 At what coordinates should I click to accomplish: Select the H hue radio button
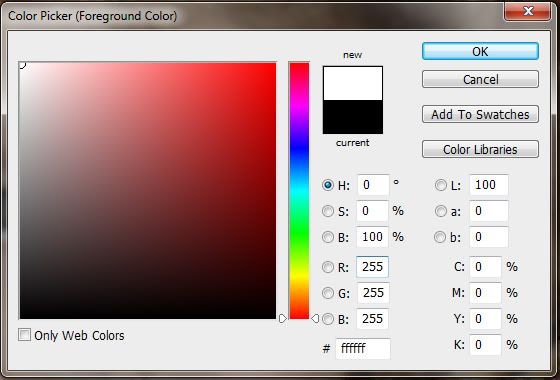point(328,185)
